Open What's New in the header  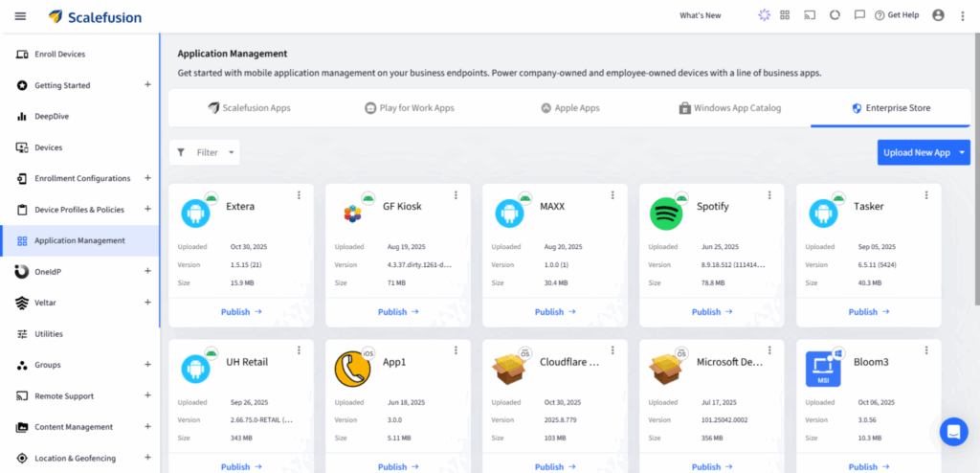tap(700, 15)
